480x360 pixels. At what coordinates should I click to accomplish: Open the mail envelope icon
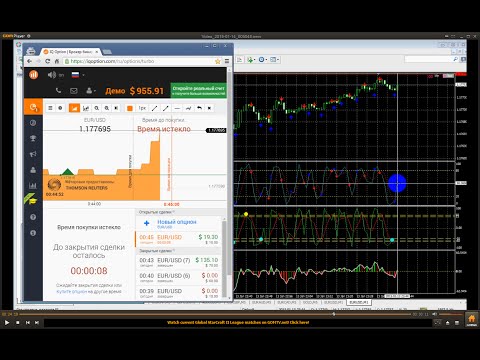(x=74, y=91)
